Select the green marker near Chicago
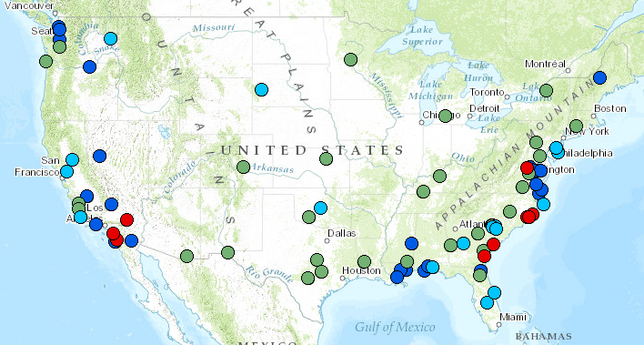Viewport: 644px width, 345px height. (445, 116)
